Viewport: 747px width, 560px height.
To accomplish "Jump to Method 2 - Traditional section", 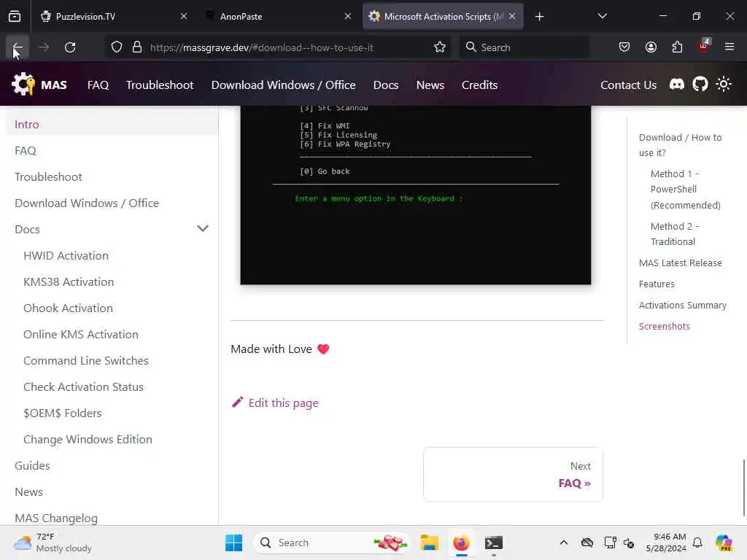I will tap(675, 234).
